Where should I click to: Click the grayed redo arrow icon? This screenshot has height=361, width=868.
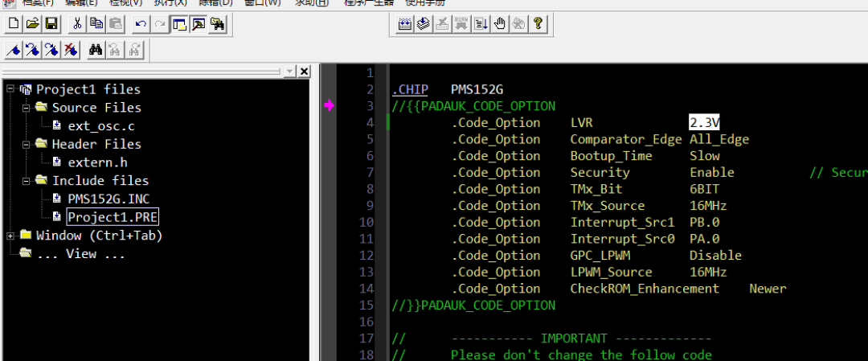[x=160, y=24]
